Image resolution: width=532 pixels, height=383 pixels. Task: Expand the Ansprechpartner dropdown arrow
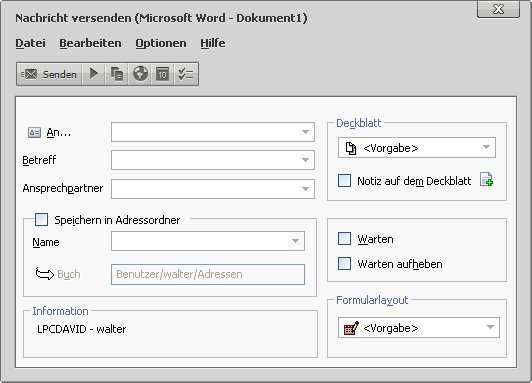click(x=305, y=189)
